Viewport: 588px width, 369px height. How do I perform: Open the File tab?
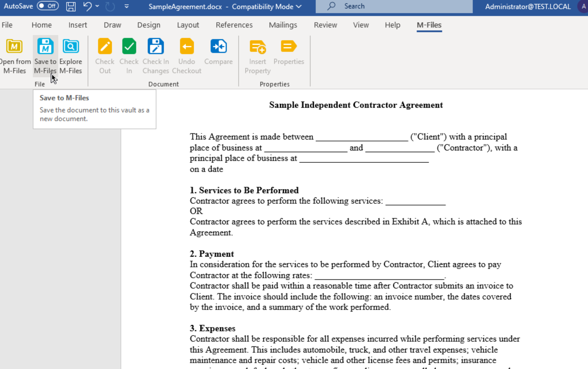tap(7, 25)
